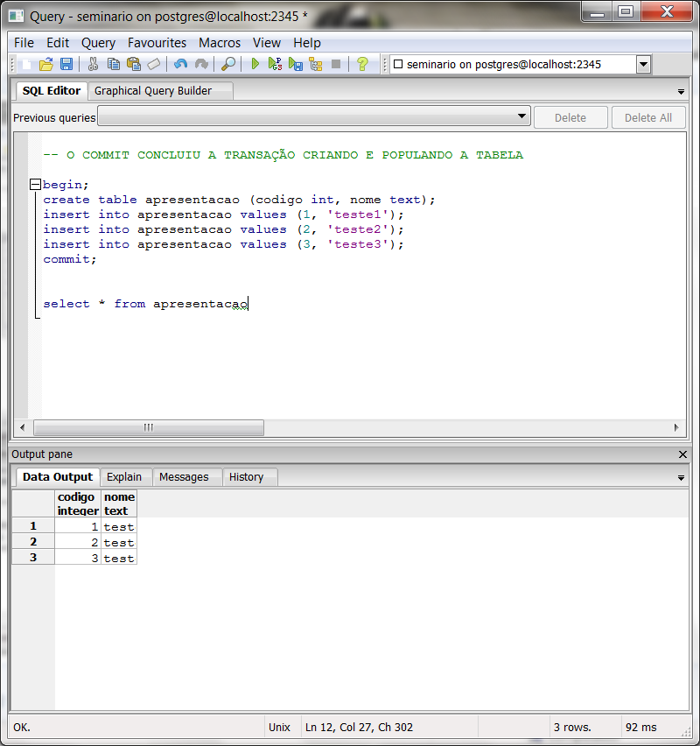Open the database connection dropdown
Image resolution: width=700 pixels, height=746 pixels.
[x=643, y=64]
